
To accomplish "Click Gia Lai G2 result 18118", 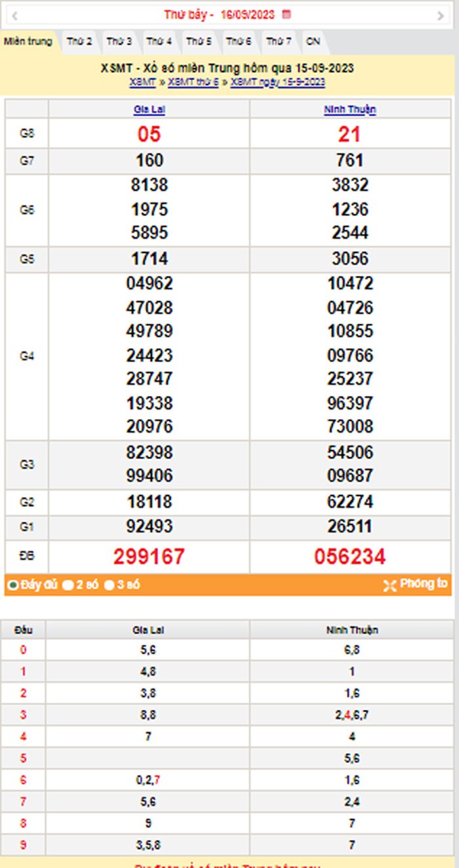I will pyautogui.click(x=150, y=502).
